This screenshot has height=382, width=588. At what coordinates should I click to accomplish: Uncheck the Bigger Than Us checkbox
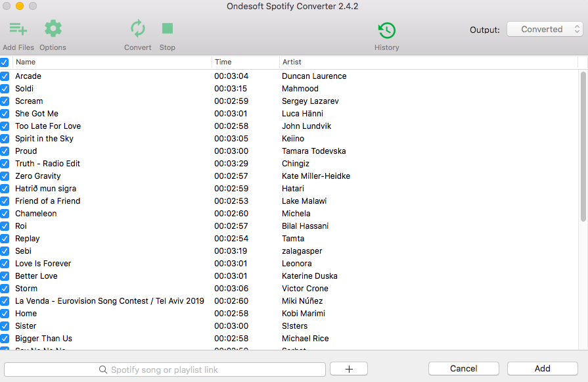(x=5, y=339)
